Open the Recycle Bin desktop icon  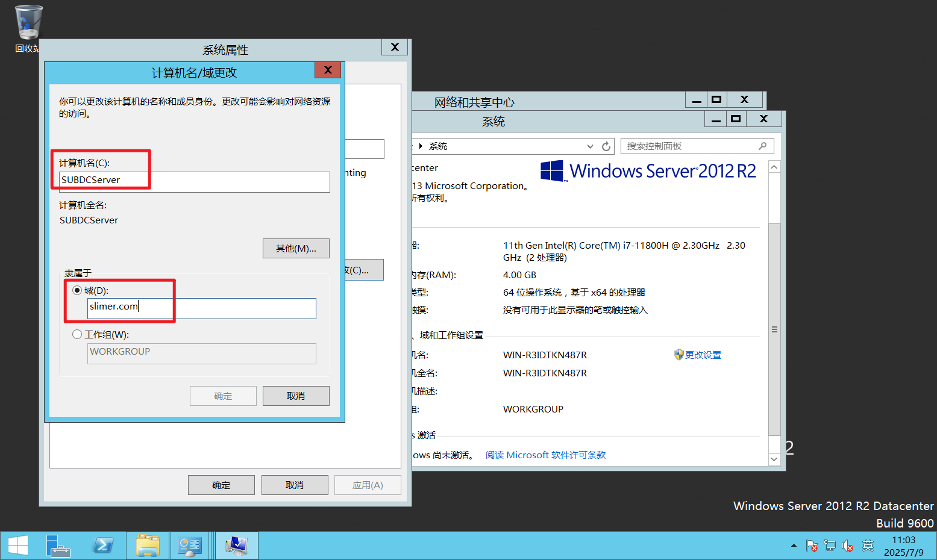click(x=28, y=28)
